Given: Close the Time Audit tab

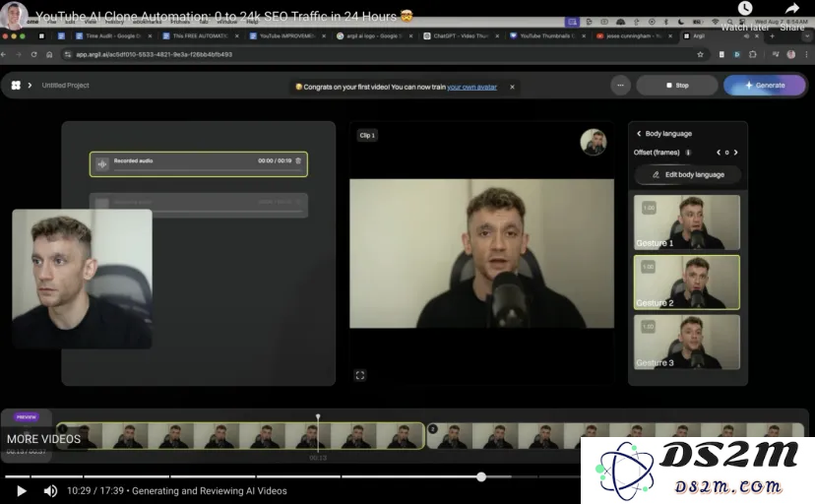Looking at the screenshot, I should 150,35.
